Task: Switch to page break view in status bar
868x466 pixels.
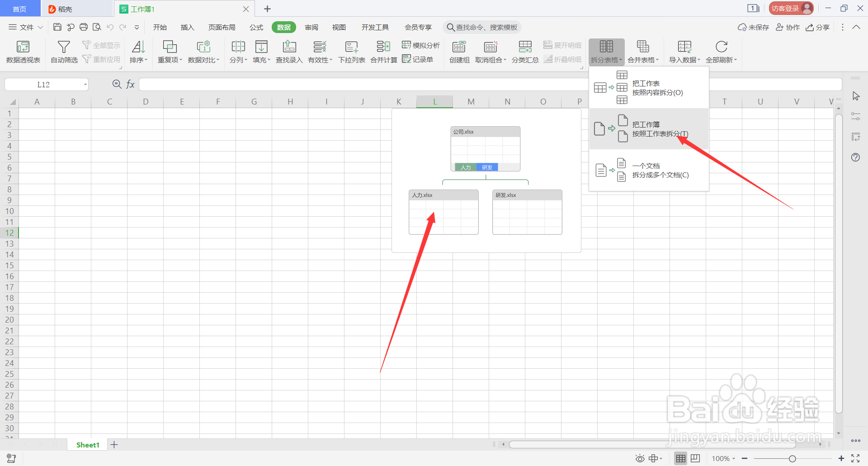Action: (x=695, y=458)
